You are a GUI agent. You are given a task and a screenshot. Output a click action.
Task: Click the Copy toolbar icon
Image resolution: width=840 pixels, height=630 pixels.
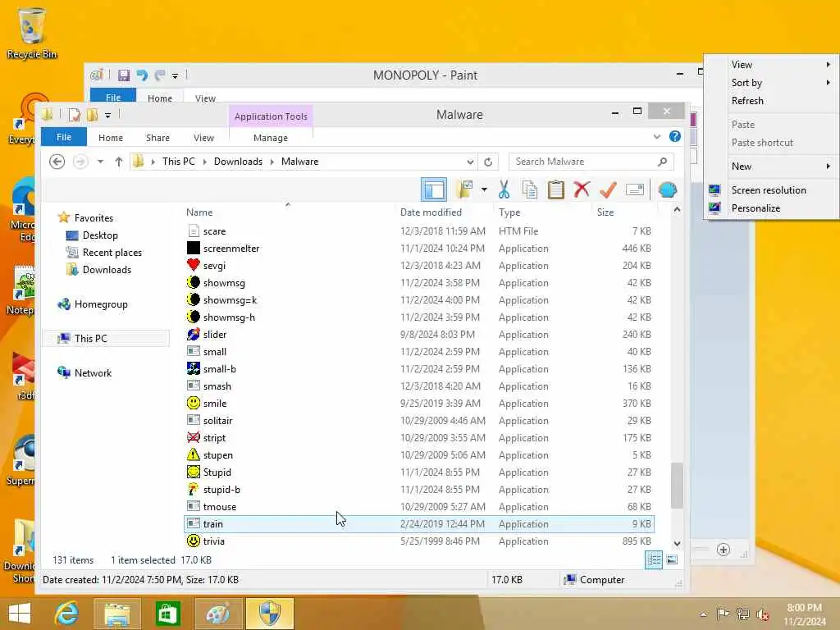click(529, 189)
